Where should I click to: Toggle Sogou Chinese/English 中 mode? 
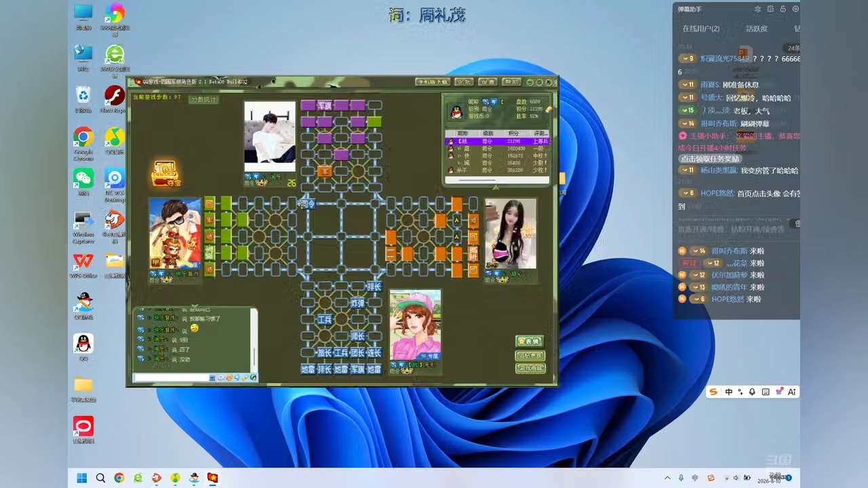(x=729, y=392)
